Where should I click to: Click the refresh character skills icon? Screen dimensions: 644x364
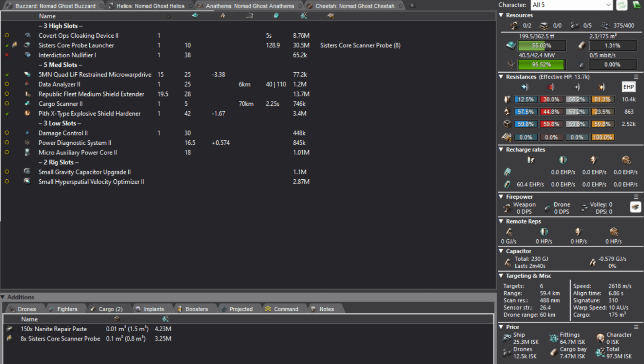[621, 5]
